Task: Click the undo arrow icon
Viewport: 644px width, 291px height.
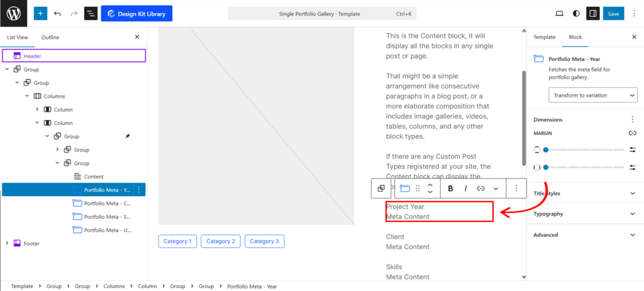Action: pos(58,13)
